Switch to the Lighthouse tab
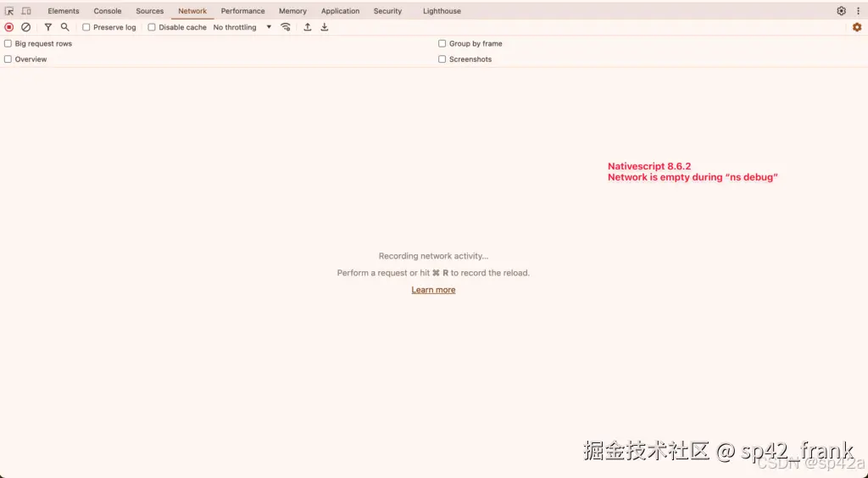The height and width of the screenshot is (478, 868). coord(442,11)
